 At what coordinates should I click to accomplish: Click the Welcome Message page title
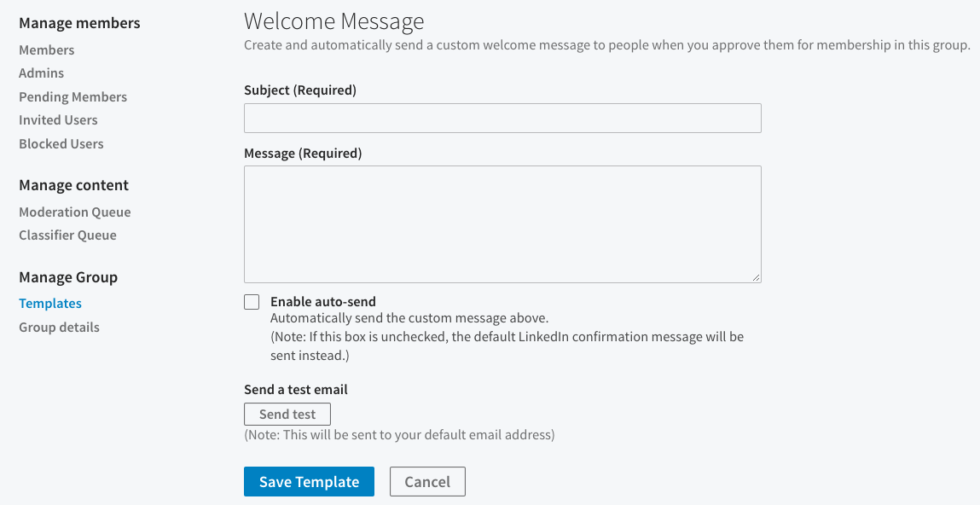point(333,20)
